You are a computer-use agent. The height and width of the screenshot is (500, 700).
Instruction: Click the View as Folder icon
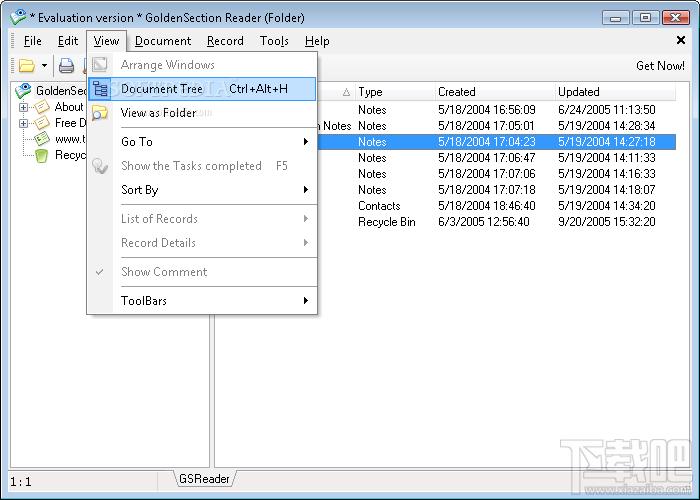tap(100, 113)
